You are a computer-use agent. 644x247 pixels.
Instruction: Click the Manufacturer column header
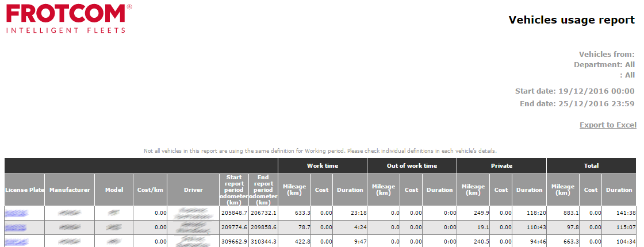[x=70, y=190]
